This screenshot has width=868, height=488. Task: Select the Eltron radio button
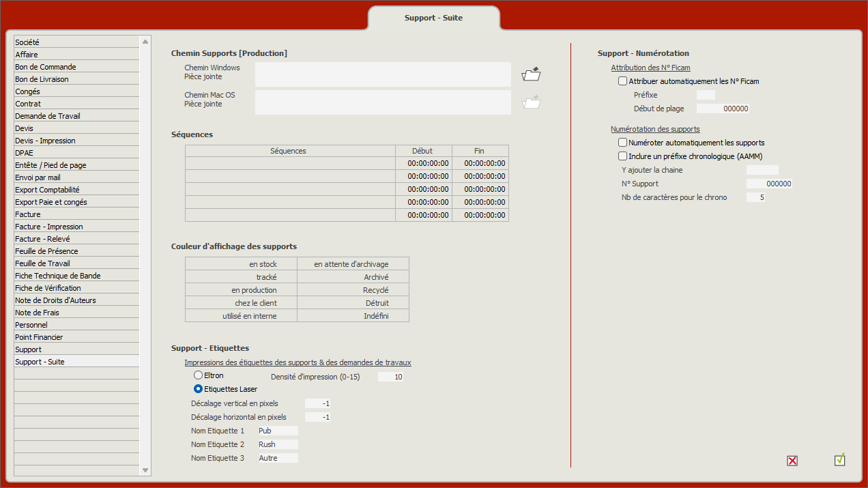tap(198, 375)
